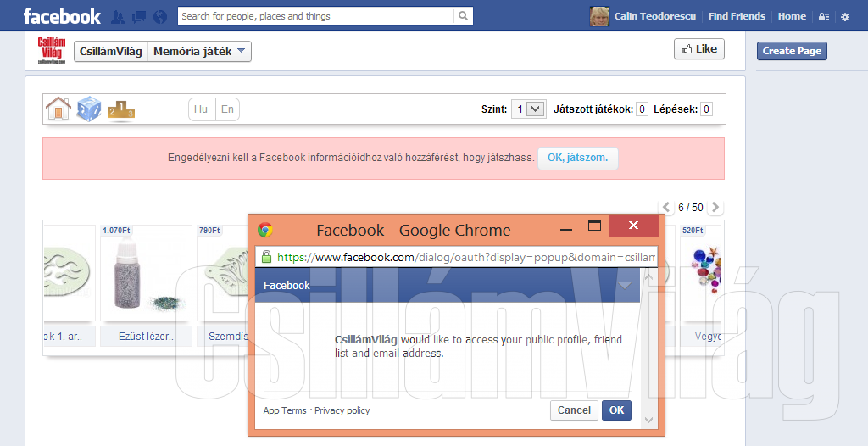Click the popup URL address field
The width and height of the screenshot is (868, 446).
tap(456, 257)
